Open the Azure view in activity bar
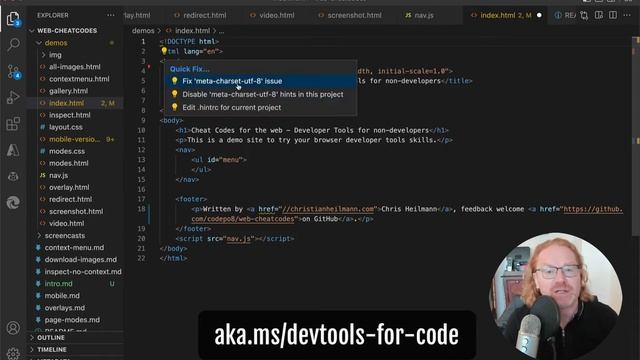640x360 pixels. 13,150
